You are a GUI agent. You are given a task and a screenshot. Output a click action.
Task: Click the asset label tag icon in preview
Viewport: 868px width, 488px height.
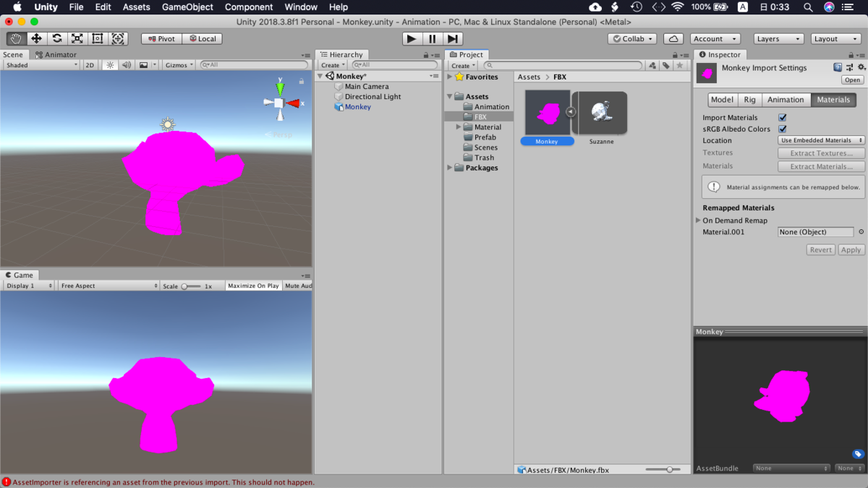858,454
